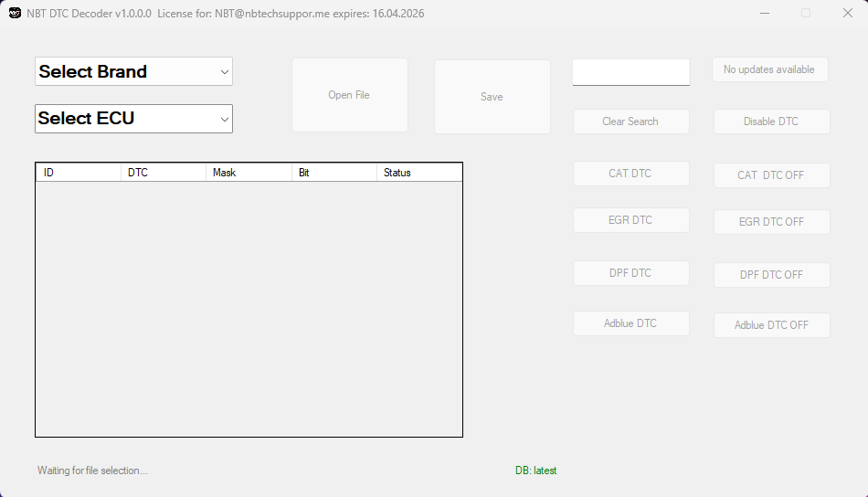The image size is (868, 497).
Task: Click the Open File button
Action: tap(350, 95)
